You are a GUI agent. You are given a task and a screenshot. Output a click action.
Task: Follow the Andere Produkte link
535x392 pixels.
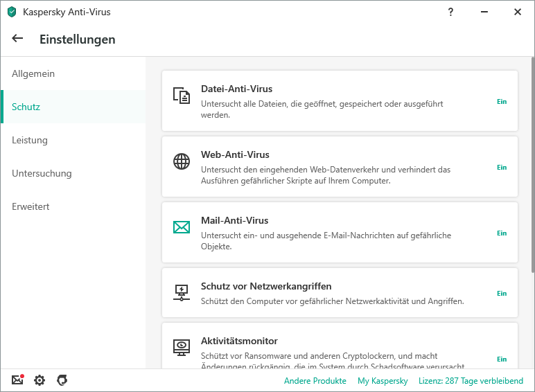(x=315, y=381)
